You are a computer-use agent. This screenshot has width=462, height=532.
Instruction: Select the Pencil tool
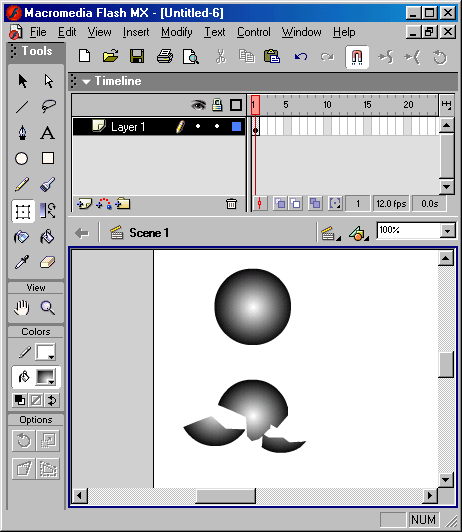pos(22,185)
